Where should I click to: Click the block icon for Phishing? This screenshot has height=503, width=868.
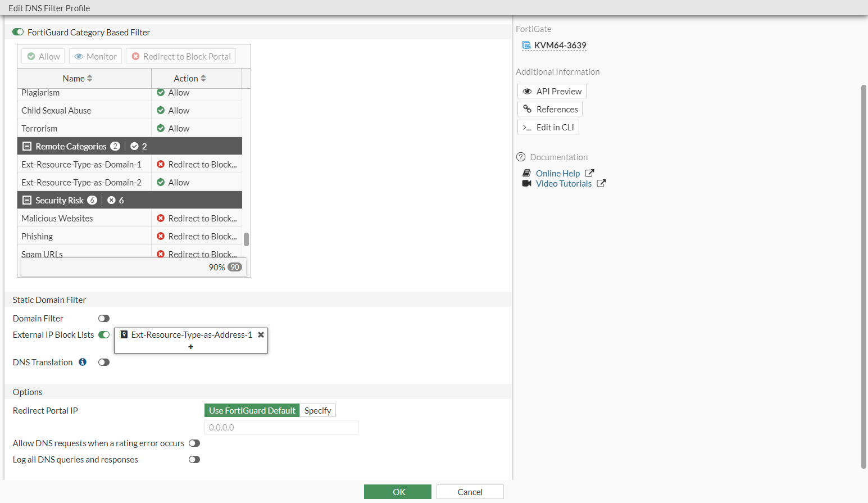(x=161, y=236)
